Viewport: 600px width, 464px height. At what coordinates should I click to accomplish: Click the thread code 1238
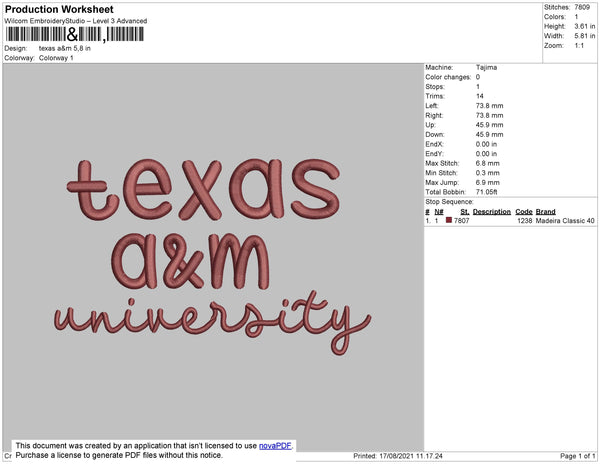[525, 221]
